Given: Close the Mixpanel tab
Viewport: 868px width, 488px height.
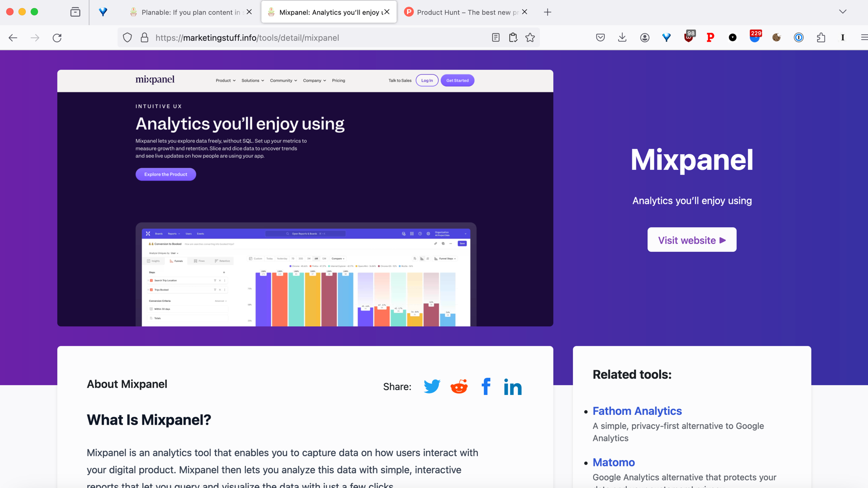Looking at the screenshot, I should tap(387, 12).
